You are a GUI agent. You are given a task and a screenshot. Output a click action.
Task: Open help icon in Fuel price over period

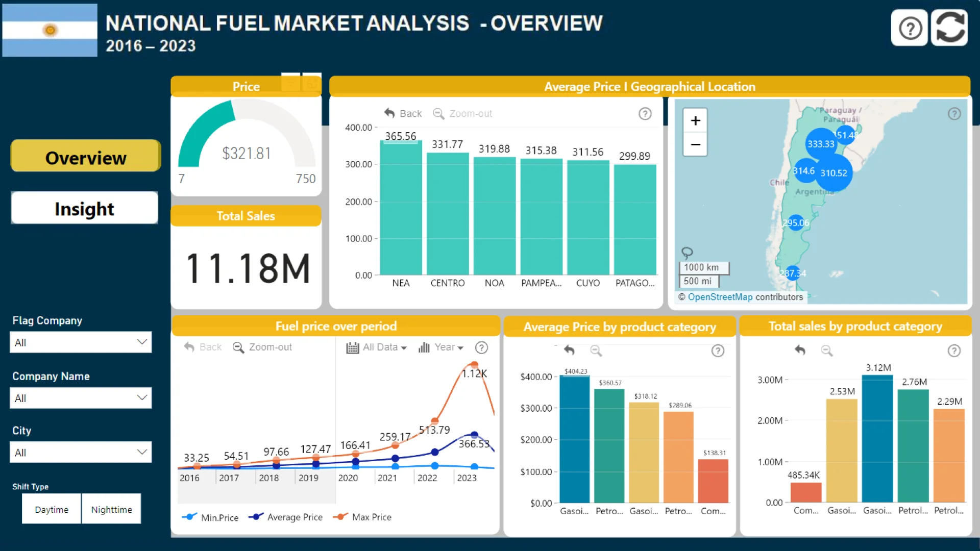[481, 347]
